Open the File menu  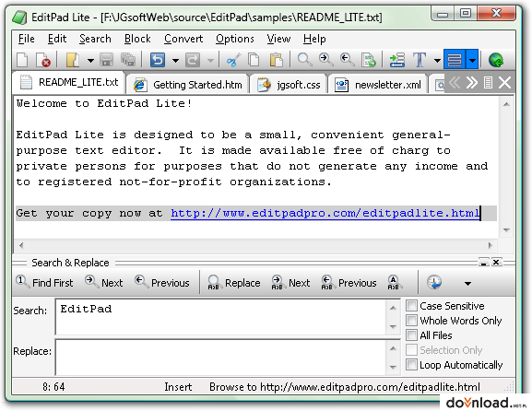pyautogui.click(x=27, y=39)
